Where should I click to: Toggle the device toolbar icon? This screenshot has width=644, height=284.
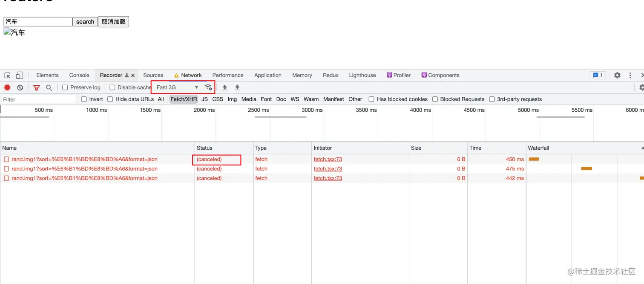[20, 75]
